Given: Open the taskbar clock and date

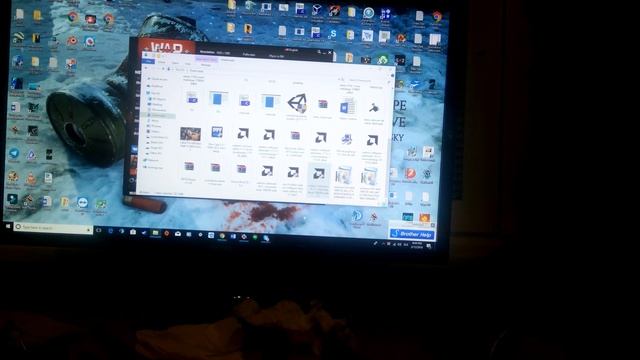Looking at the screenshot, I should (417, 245).
